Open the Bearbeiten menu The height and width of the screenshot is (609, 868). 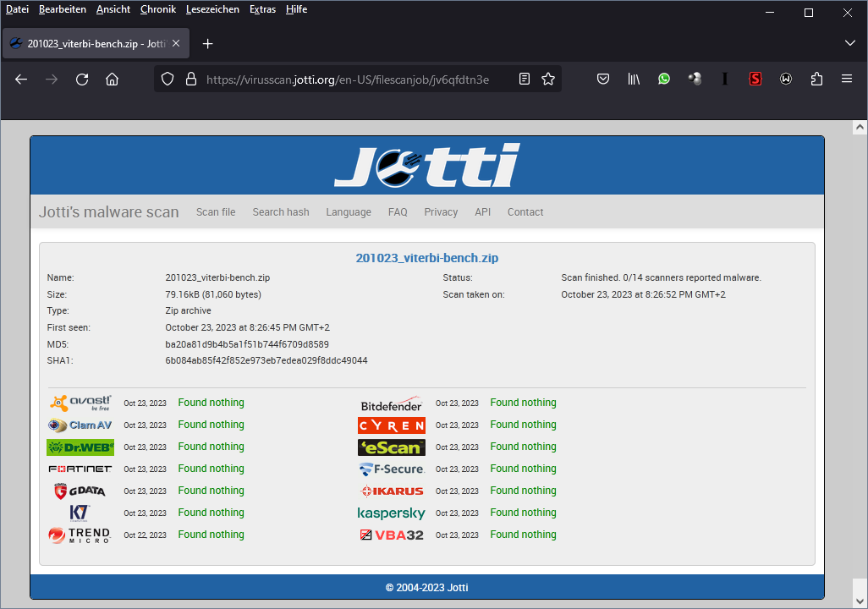coord(63,9)
